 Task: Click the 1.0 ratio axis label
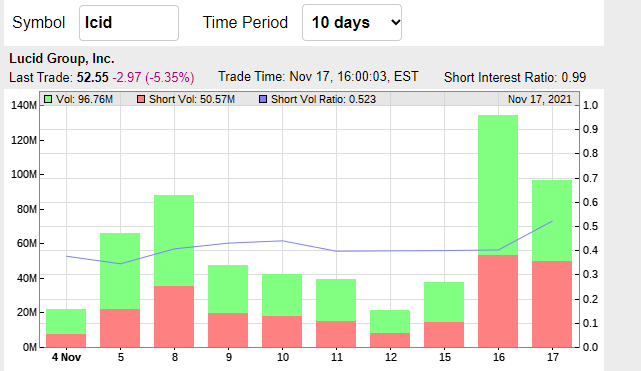pyautogui.click(x=590, y=105)
